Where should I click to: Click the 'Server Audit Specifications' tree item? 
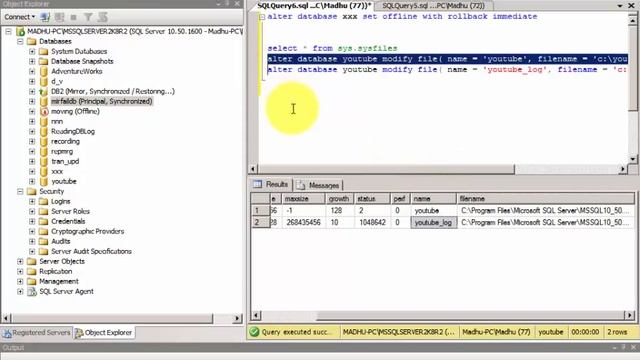[x=91, y=251]
